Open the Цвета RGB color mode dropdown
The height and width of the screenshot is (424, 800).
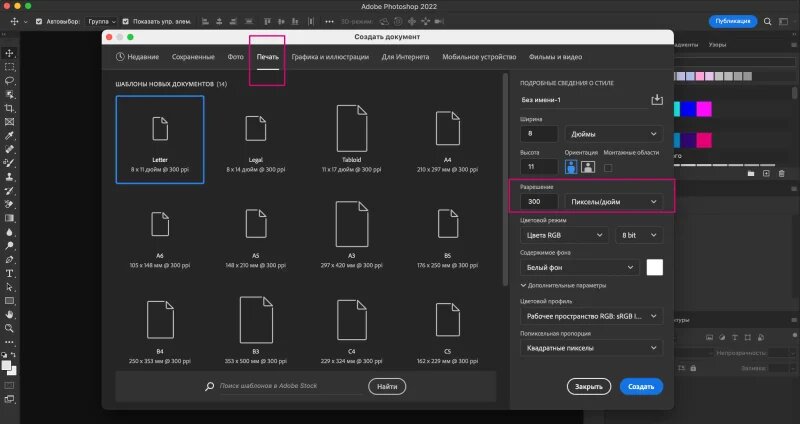point(564,235)
